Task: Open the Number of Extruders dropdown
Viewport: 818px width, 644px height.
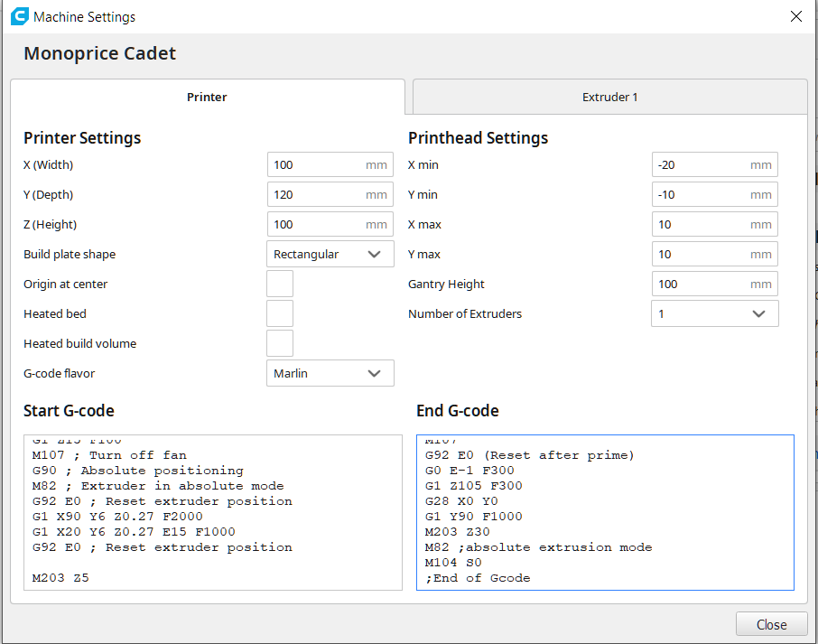Action: pos(715,313)
